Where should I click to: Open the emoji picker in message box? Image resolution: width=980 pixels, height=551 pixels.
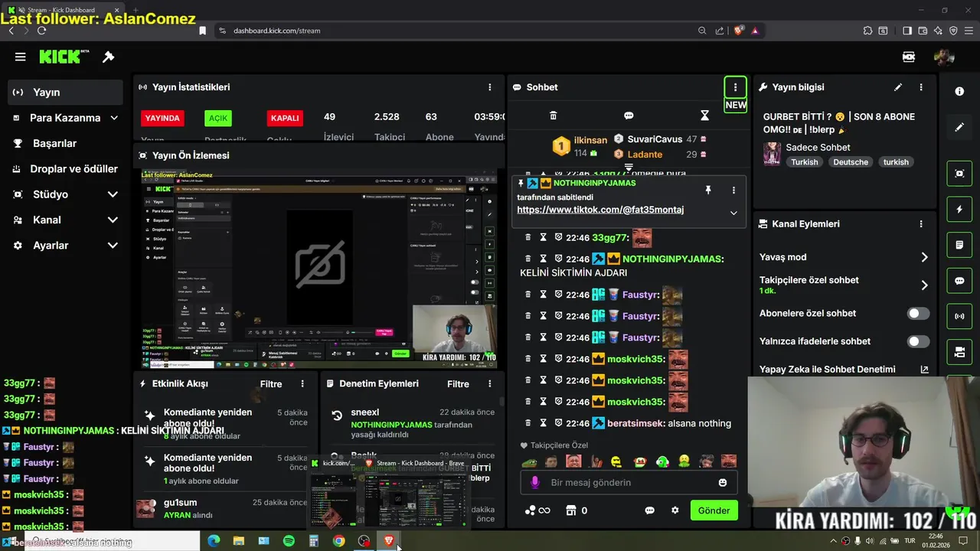click(x=723, y=483)
